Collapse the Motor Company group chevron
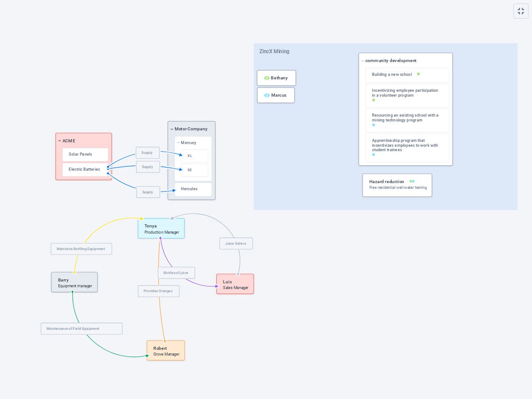 (x=172, y=129)
